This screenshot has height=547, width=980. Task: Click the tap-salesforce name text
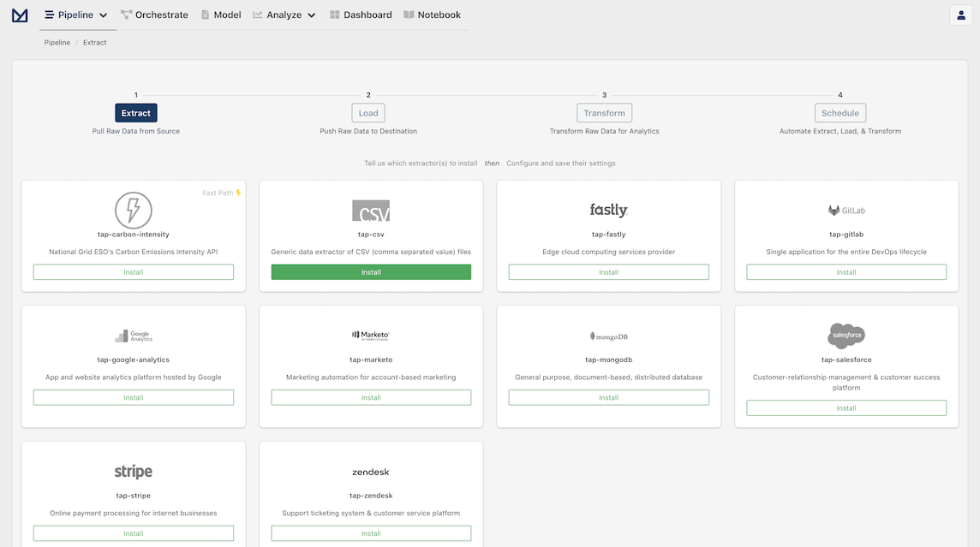coord(846,360)
